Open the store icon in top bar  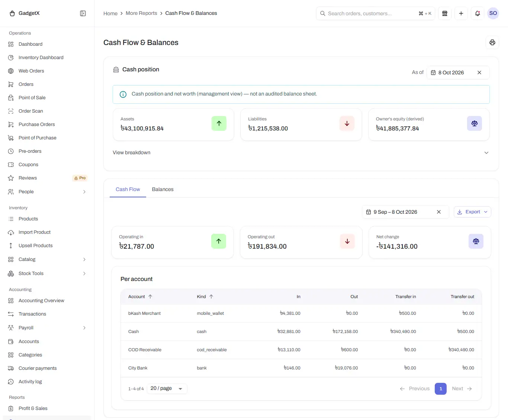[445, 13]
